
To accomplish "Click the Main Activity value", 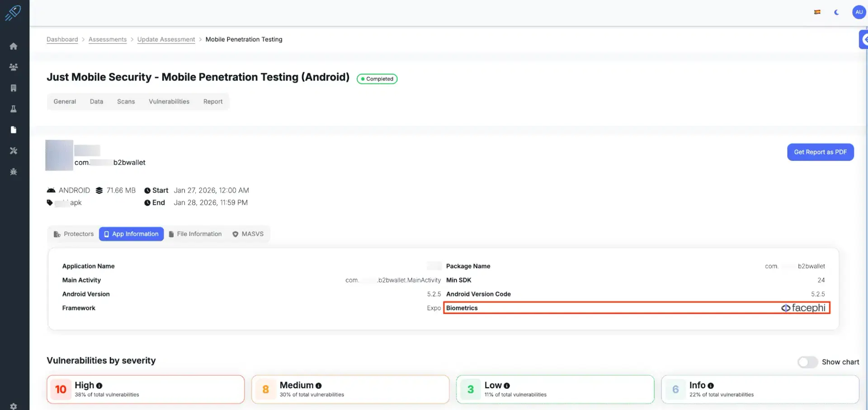I will pyautogui.click(x=393, y=280).
